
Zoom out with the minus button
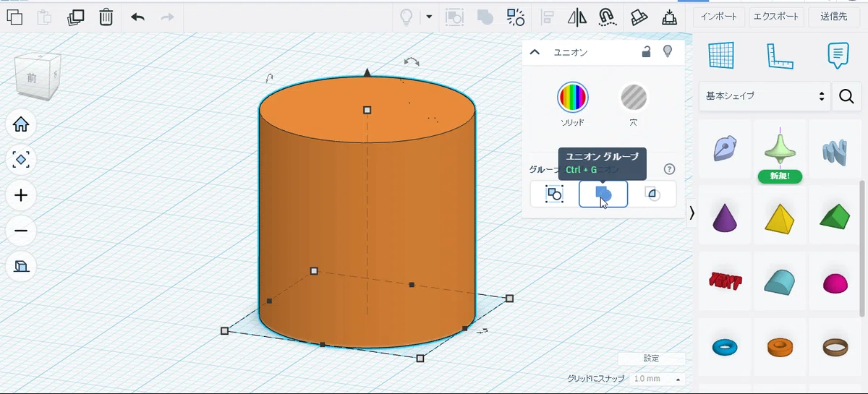tap(21, 231)
